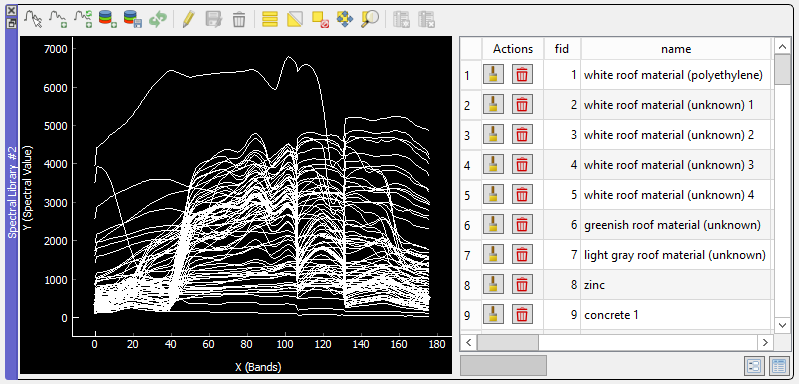Delete white roof material (polyethylene) row
Viewport: 799px width, 384px height.
pos(522,75)
